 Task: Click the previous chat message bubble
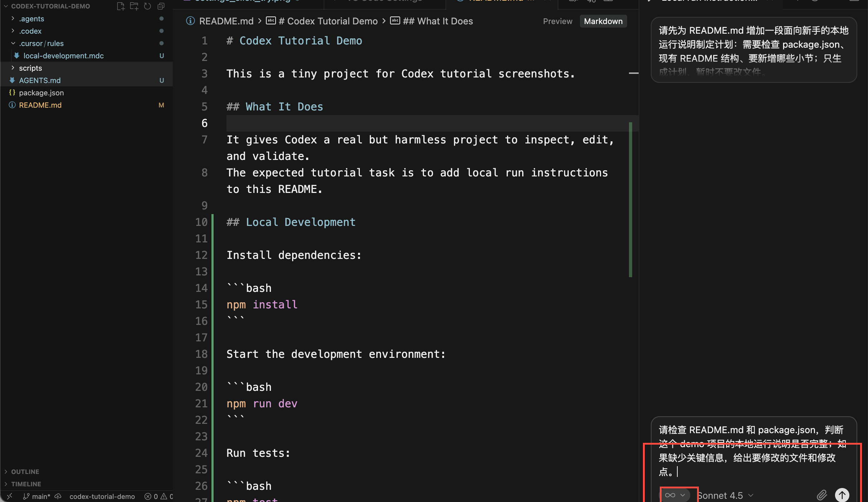click(754, 50)
